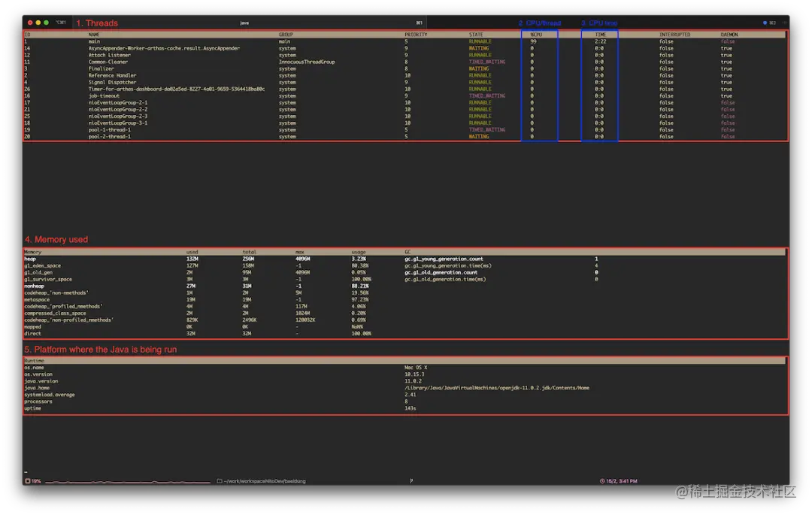Click the main thread name
The height and width of the screenshot is (515, 812).
94,41
